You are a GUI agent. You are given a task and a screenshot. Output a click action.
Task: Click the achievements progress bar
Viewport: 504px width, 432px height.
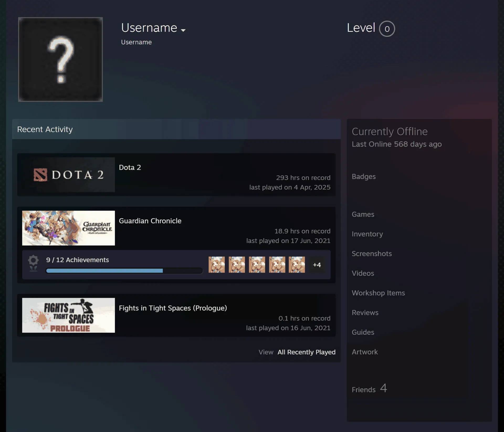[x=124, y=271]
